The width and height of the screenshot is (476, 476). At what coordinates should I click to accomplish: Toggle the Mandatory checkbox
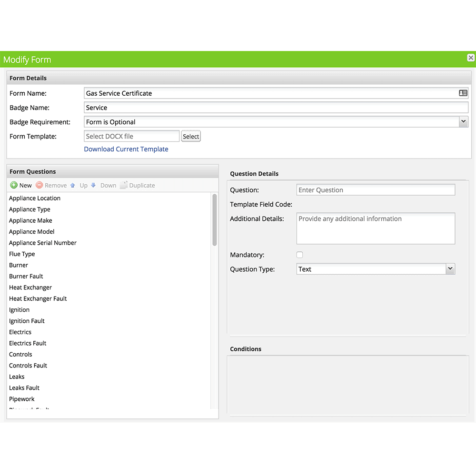click(299, 255)
